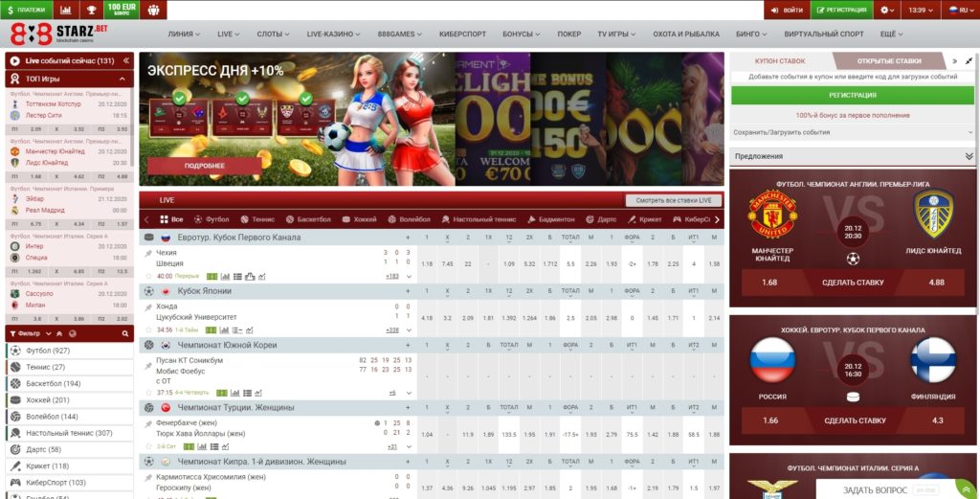Click the collapse-arrows icon beside Открытые ставки tab
980x499 pixels.
(x=969, y=60)
